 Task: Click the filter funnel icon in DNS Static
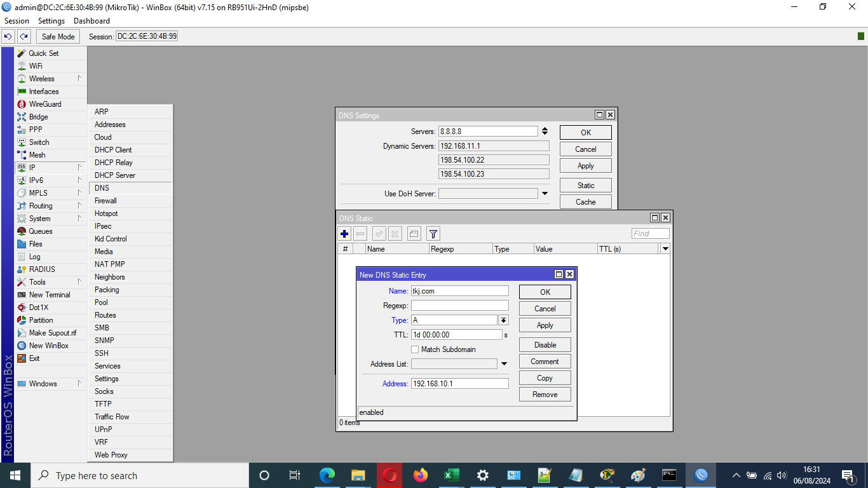pyautogui.click(x=433, y=234)
